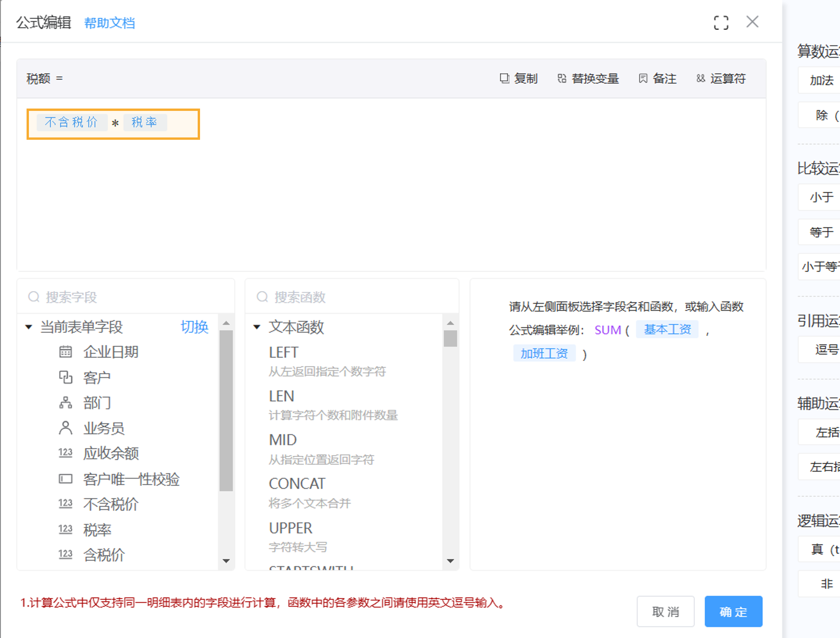
Task: Collapse the 当前表单字段 tree group
Action: point(29,327)
